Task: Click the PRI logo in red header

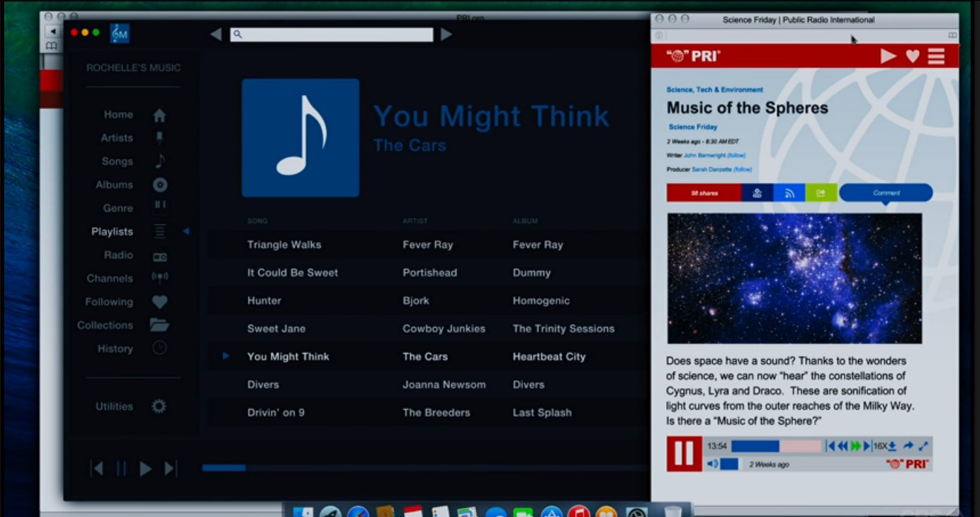Action: point(694,56)
